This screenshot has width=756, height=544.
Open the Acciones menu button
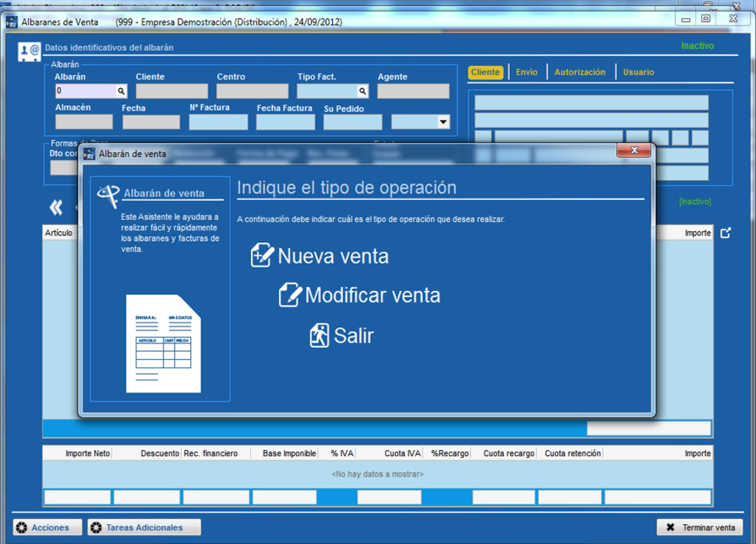point(47,527)
